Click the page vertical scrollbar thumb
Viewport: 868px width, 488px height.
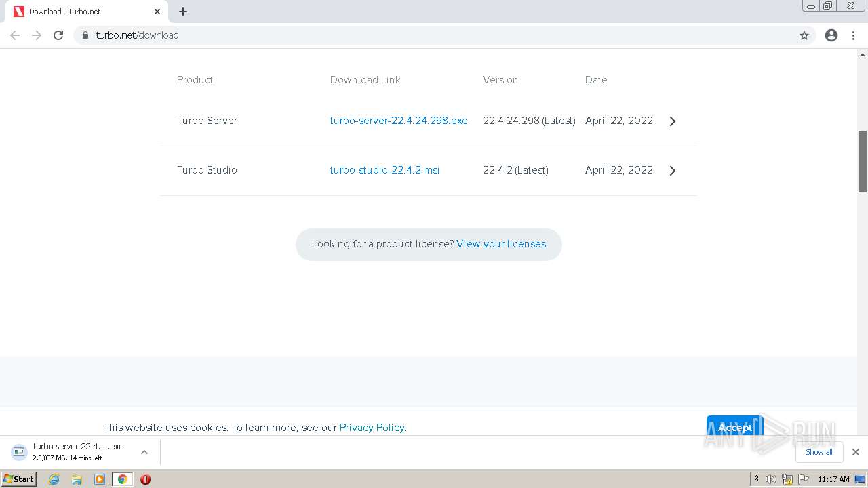pyautogui.click(x=863, y=161)
